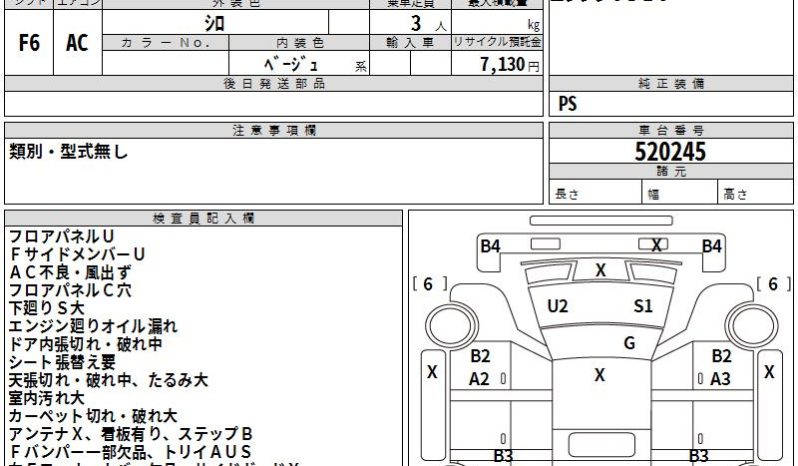
Task: Select the exterior color value シロ
Action: (x=215, y=23)
